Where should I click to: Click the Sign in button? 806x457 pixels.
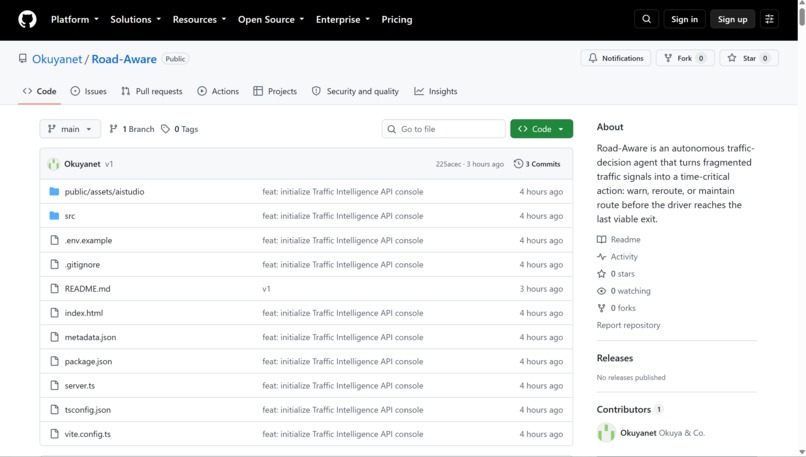point(684,19)
